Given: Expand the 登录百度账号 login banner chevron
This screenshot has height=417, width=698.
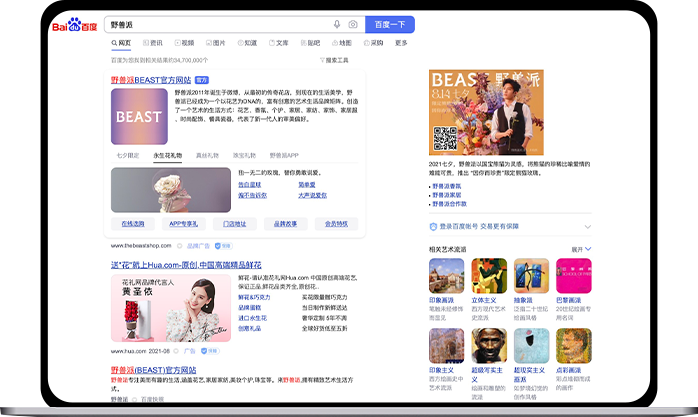Looking at the screenshot, I should click(x=587, y=226).
